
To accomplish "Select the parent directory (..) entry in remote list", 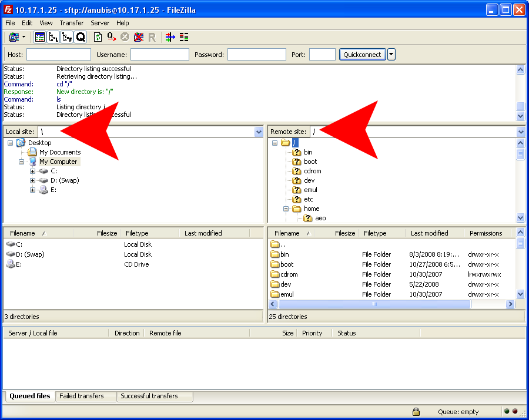I will click(391, 244).
